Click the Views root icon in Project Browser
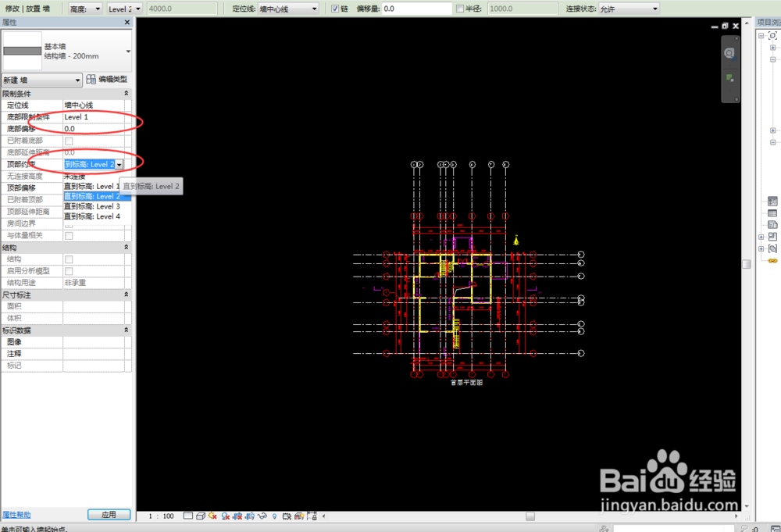 772,35
